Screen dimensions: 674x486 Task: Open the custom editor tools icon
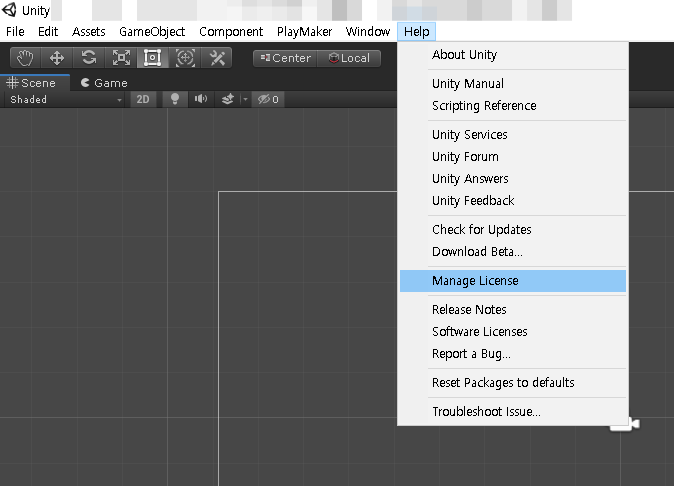217,58
